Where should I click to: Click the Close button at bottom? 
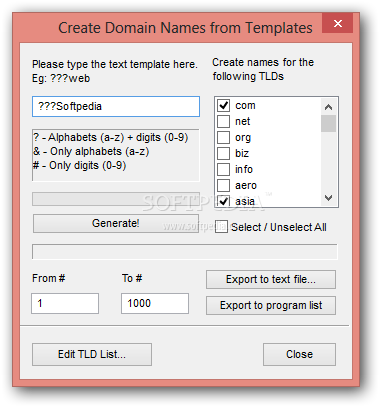299,354
